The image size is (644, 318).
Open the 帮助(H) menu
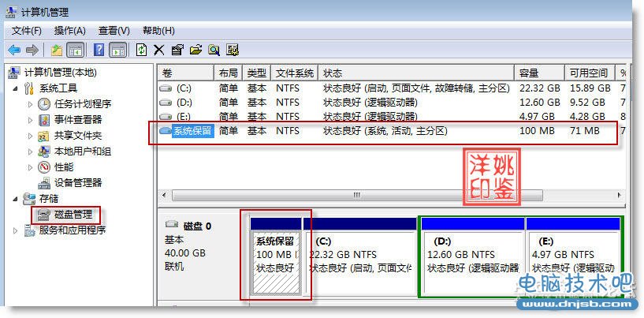point(158,31)
